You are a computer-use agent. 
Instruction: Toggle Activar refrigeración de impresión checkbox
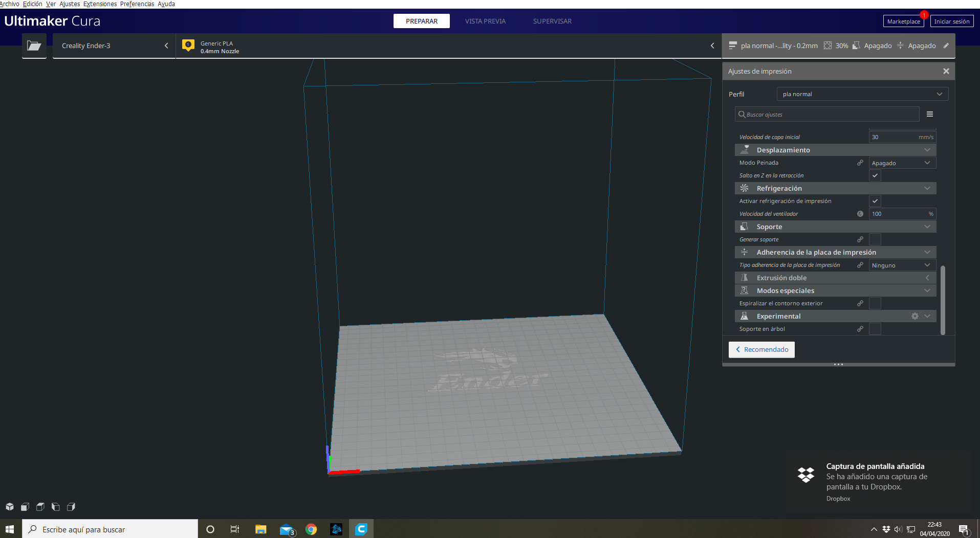coord(875,201)
